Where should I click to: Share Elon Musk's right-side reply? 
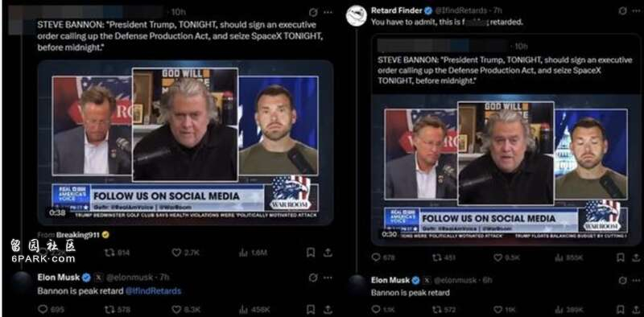[x=636, y=309]
